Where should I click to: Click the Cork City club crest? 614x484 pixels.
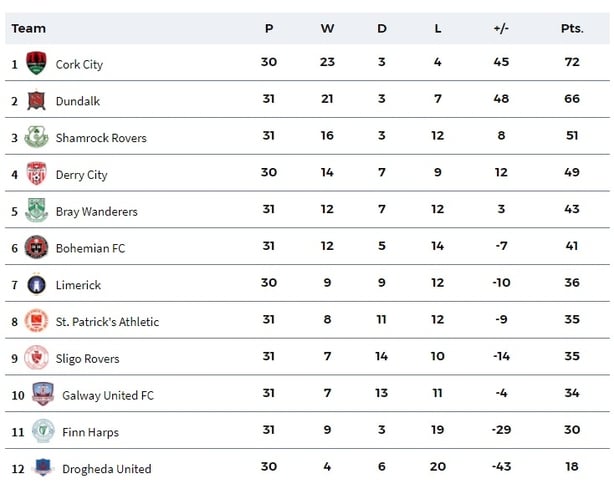36,63
